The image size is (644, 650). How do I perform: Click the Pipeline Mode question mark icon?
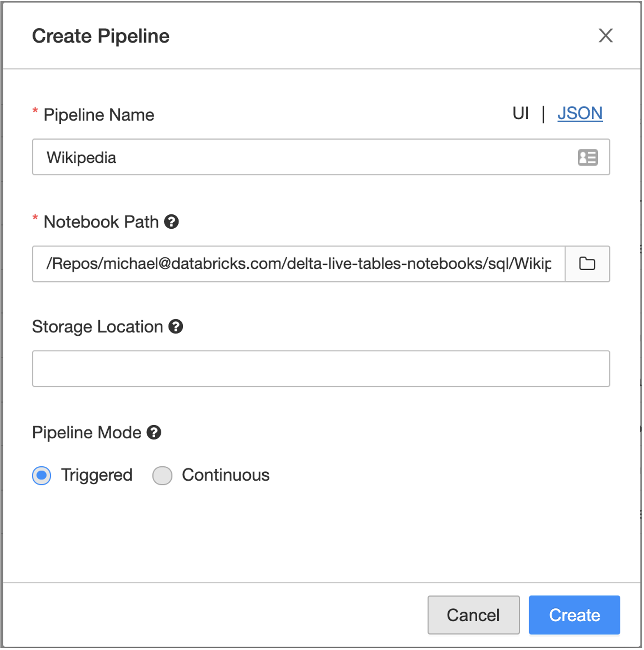[x=154, y=432]
